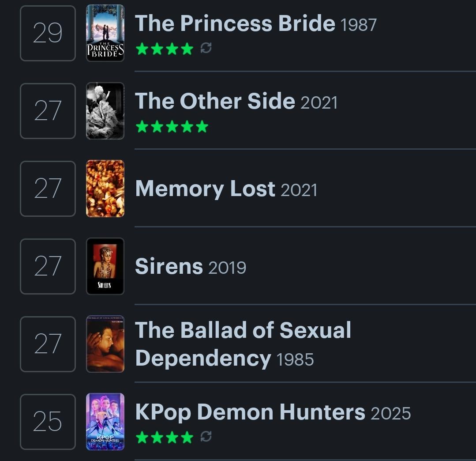The width and height of the screenshot is (476, 461).
Task: Open Memory Lost poster thumbnail
Action: (105, 189)
